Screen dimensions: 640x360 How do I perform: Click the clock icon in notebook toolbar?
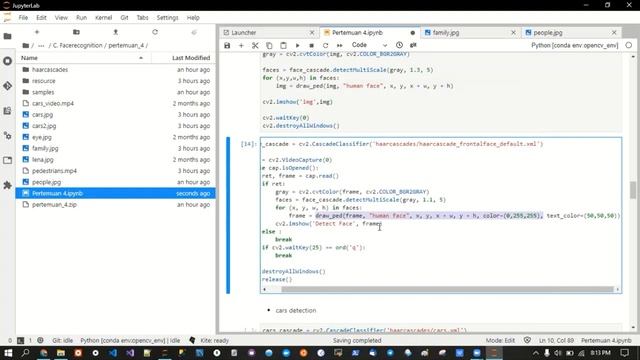point(399,45)
